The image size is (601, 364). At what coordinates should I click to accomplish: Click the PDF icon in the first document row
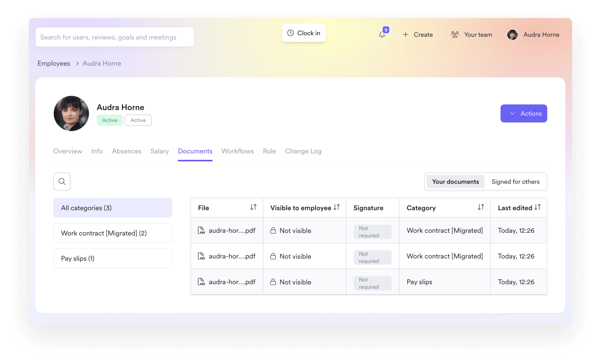pyautogui.click(x=201, y=230)
